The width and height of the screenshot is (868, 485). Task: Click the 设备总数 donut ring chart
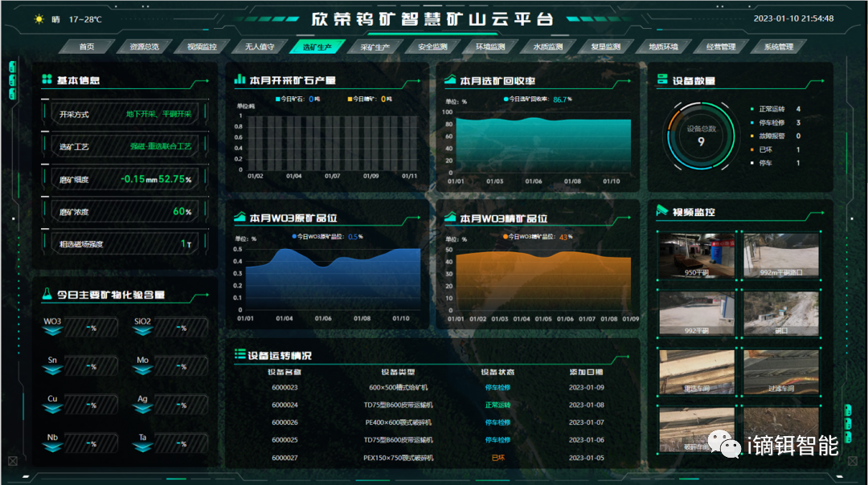[700, 137]
